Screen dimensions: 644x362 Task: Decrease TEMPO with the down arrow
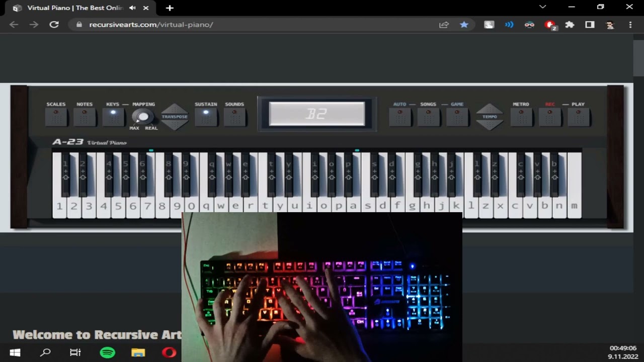pyautogui.click(x=490, y=125)
